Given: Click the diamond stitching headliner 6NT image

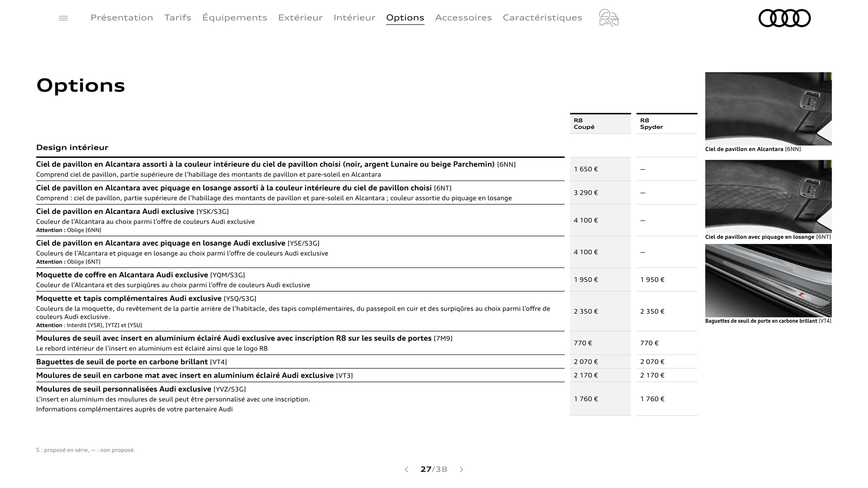Looking at the screenshot, I should click(768, 196).
